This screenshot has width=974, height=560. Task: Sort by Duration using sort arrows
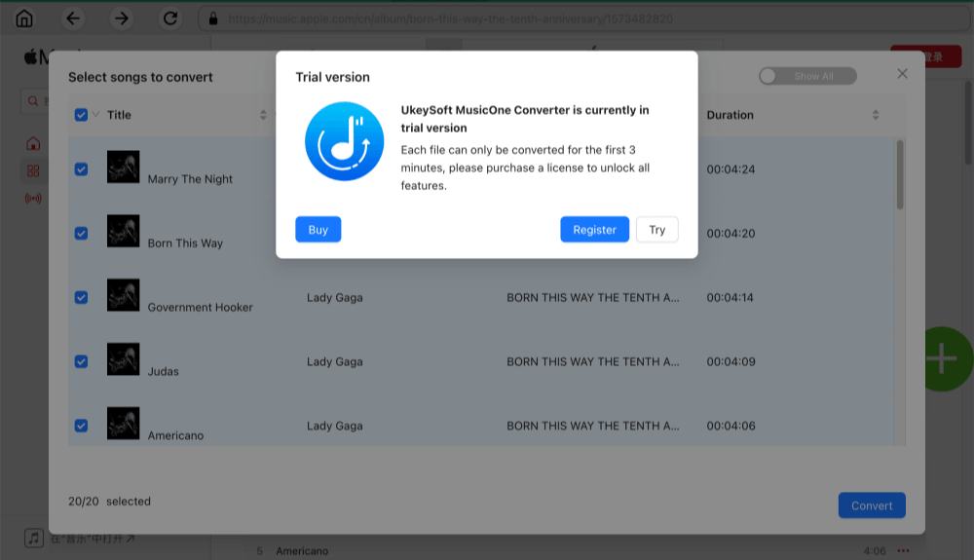pyautogui.click(x=876, y=115)
